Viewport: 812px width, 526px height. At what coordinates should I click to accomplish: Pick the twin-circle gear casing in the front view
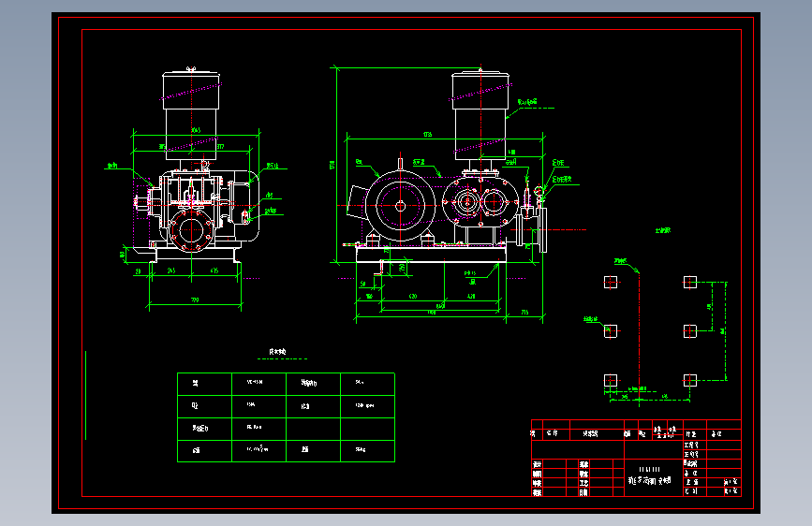click(x=480, y=202)
